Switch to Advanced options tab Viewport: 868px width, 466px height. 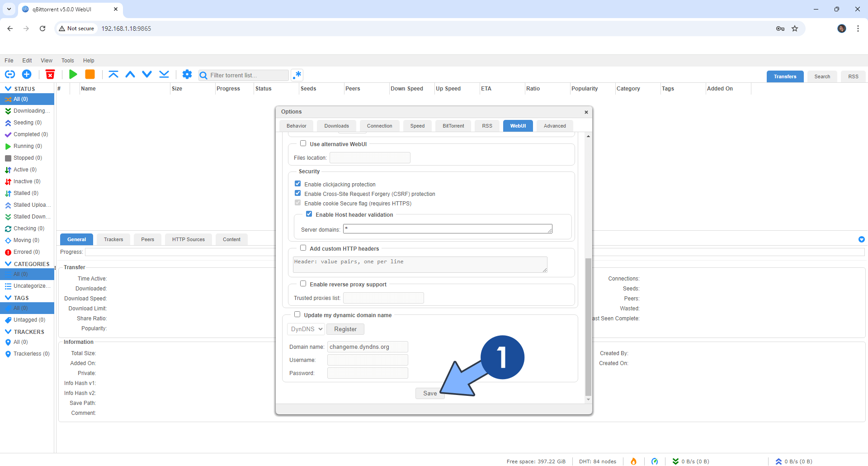555,126
